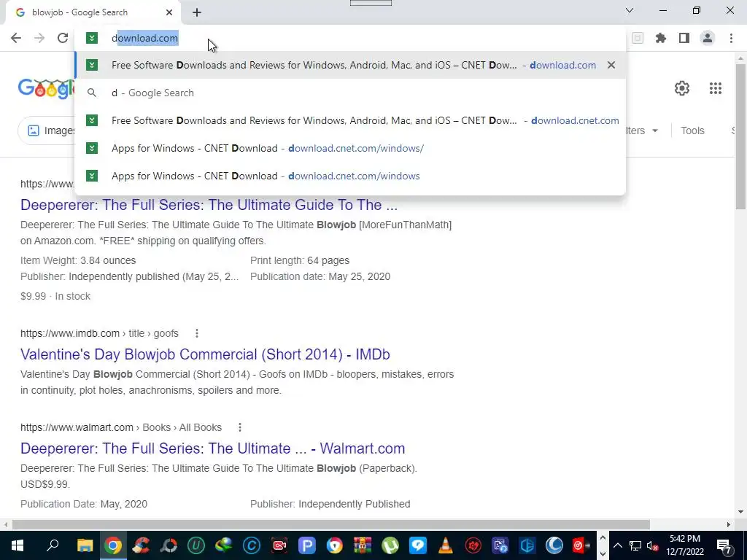The height and width of the screenshot is (560, 747).
Task: Open the first Deepererer: The Full Series result, ending in an ellipsis
Action: 209,205
